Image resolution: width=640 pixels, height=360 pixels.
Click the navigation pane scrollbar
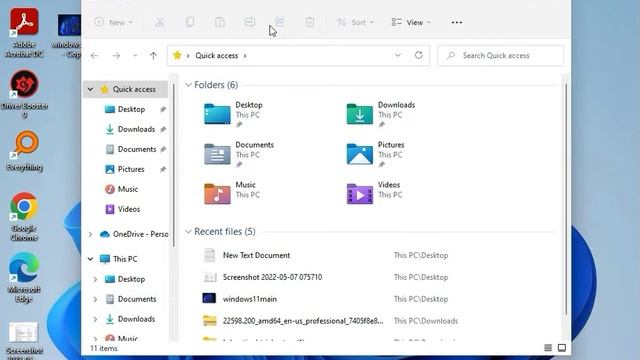[x=174, y=165]
